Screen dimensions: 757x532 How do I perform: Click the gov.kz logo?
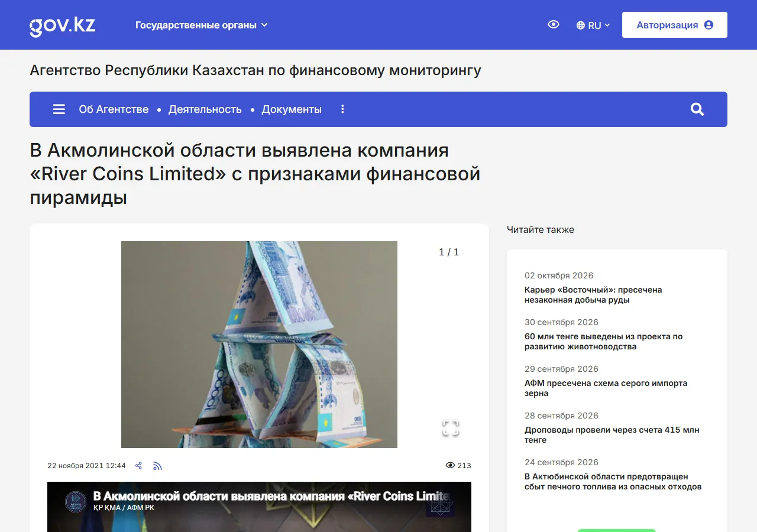[x=62, y=25]
